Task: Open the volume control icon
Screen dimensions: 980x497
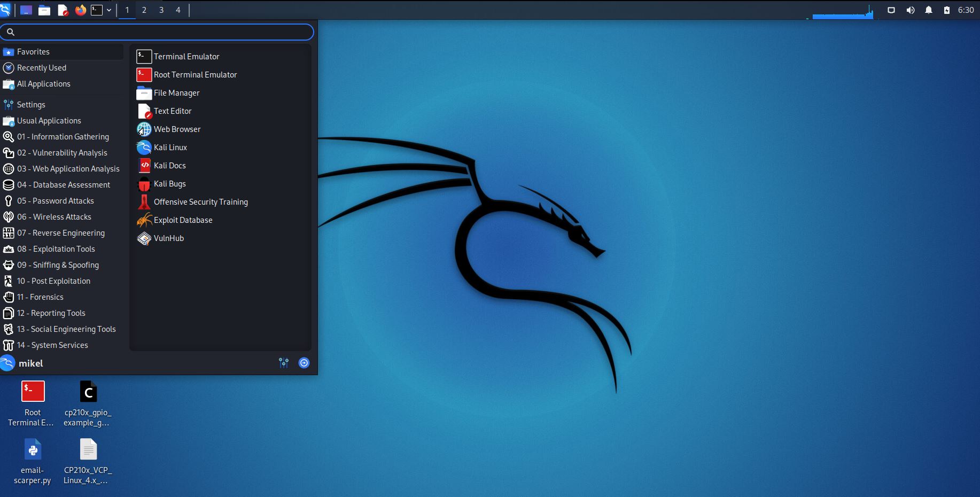Action: (x=911, y=10)
